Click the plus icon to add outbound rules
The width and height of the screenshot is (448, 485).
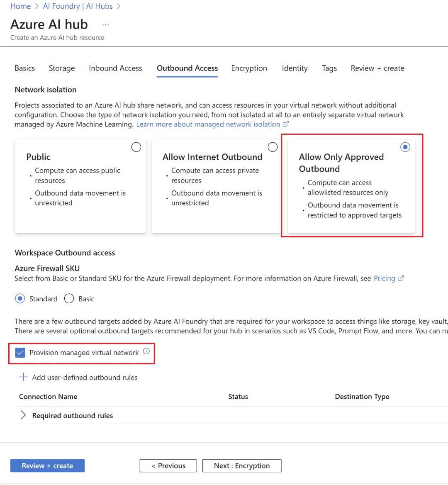pyautogui.click(x=23, y=377)
